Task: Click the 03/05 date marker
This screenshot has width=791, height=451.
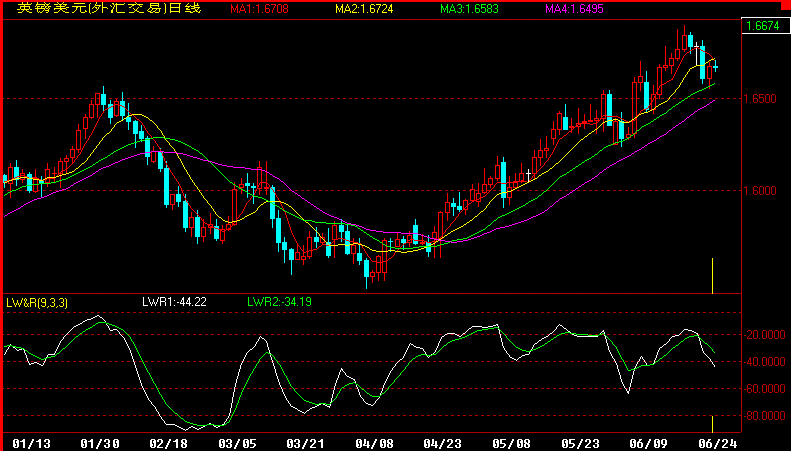Action: tap(236, 441)
